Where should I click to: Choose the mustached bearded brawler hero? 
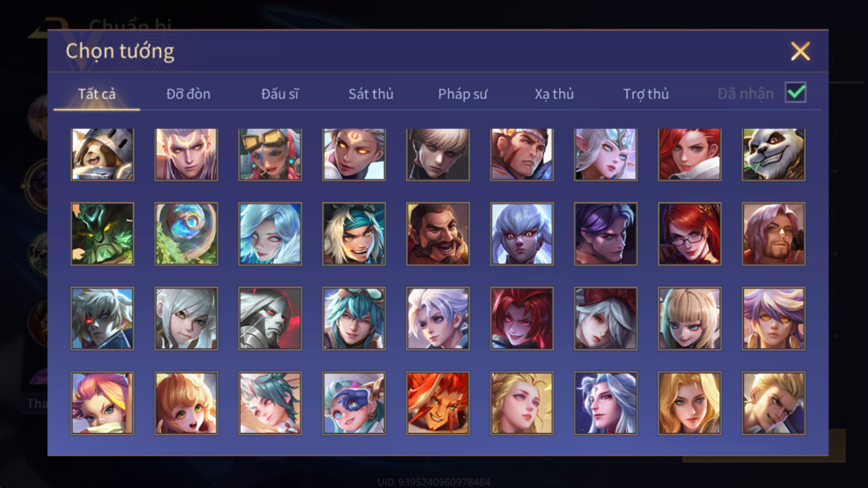tap(438, 234)
